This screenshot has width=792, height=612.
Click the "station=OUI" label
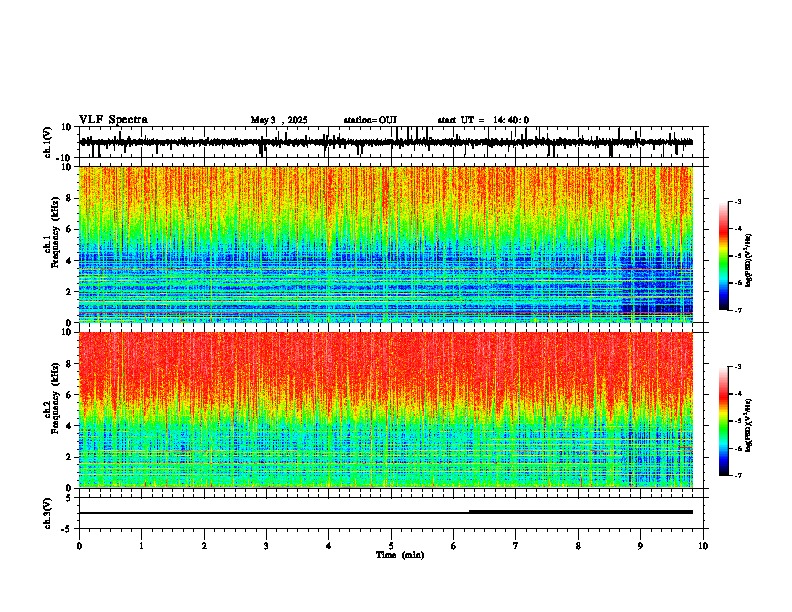pyautogui.click(x=370, y=120)
